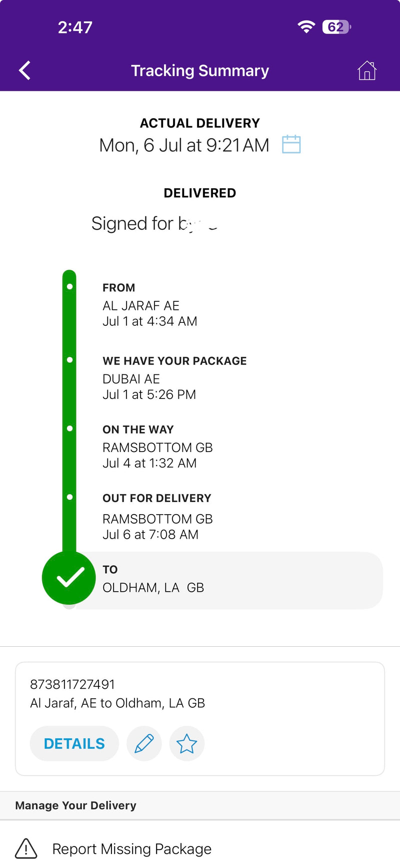Tap the Wi-Fi status icon
The height and width of the screenshot is (868, 400).
(x=306, y=27)
